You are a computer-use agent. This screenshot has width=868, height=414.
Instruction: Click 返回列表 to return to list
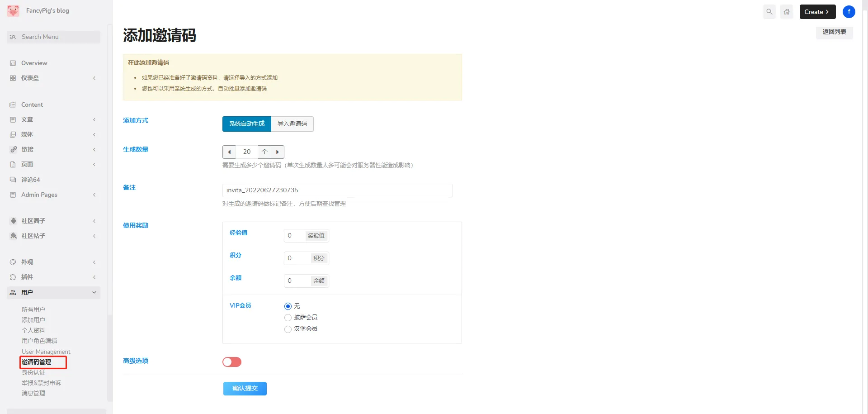tap(835, 32)
